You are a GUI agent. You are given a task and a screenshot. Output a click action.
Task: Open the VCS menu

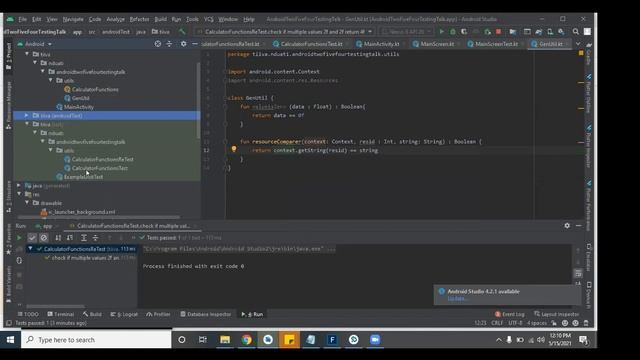pyautogui.click(x=209, y=19)
